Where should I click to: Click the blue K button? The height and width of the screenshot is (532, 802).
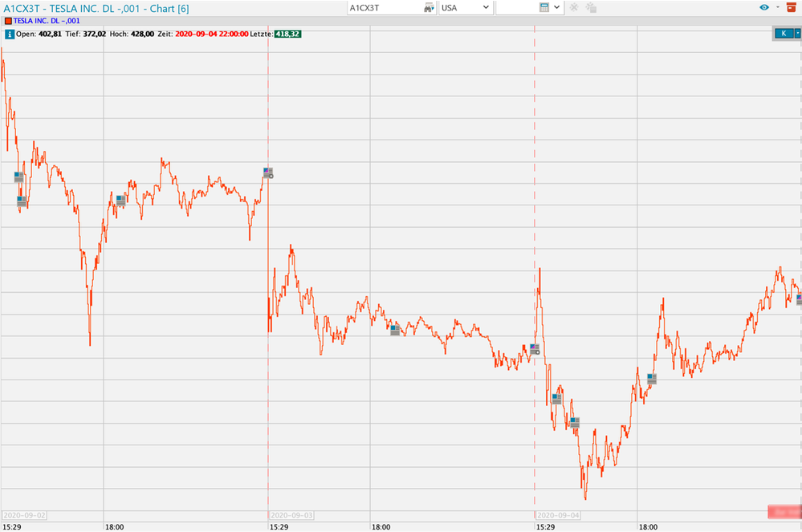click(x=783, y=34)
